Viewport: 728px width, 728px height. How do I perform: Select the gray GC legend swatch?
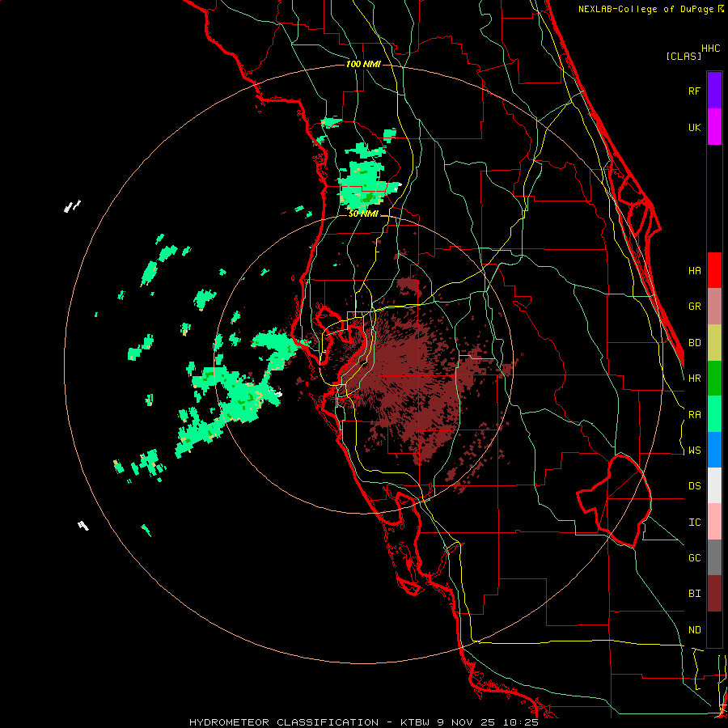[714, 557]
